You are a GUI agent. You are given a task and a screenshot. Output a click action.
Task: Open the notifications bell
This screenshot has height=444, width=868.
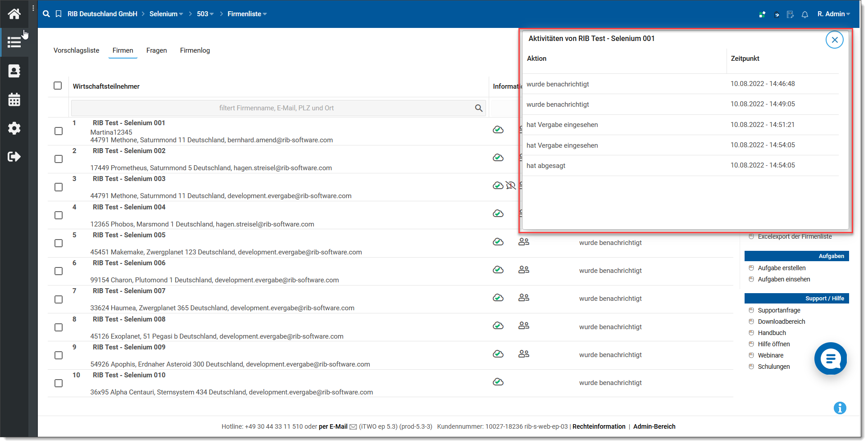[x=805, y=14]
